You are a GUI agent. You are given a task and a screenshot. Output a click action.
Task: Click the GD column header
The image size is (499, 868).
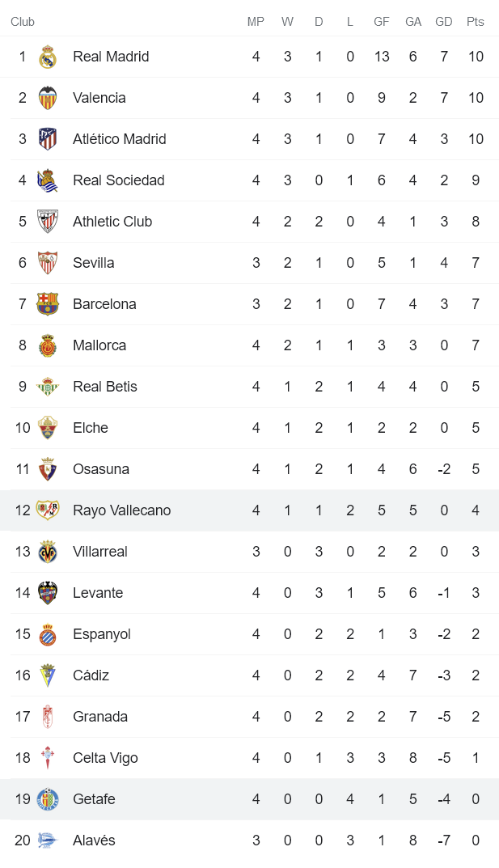click(443, 22)
